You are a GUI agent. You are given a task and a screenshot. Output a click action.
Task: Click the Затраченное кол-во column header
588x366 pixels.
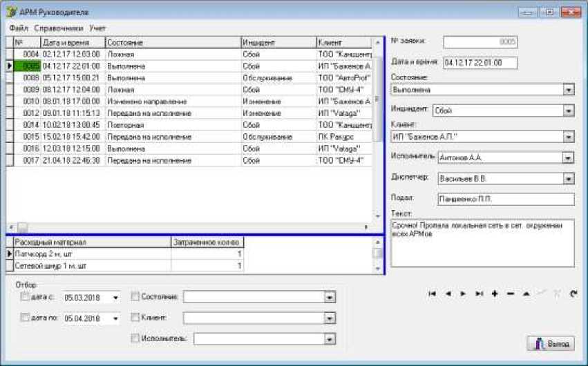(207, 242)
